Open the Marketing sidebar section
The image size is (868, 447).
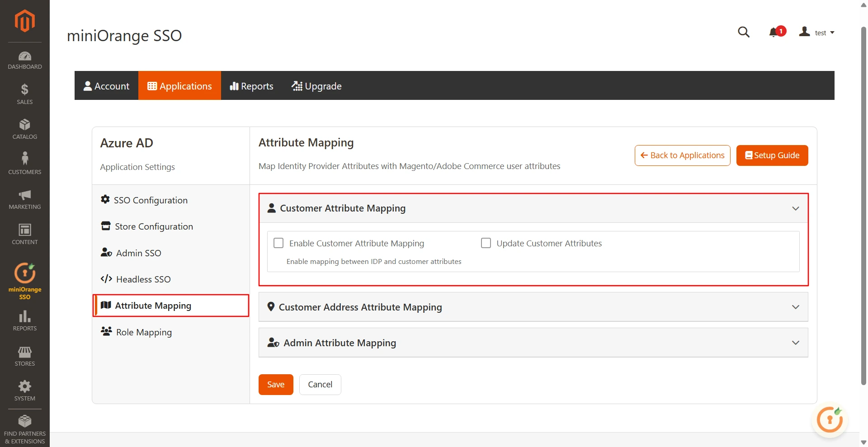pos(24,199)
